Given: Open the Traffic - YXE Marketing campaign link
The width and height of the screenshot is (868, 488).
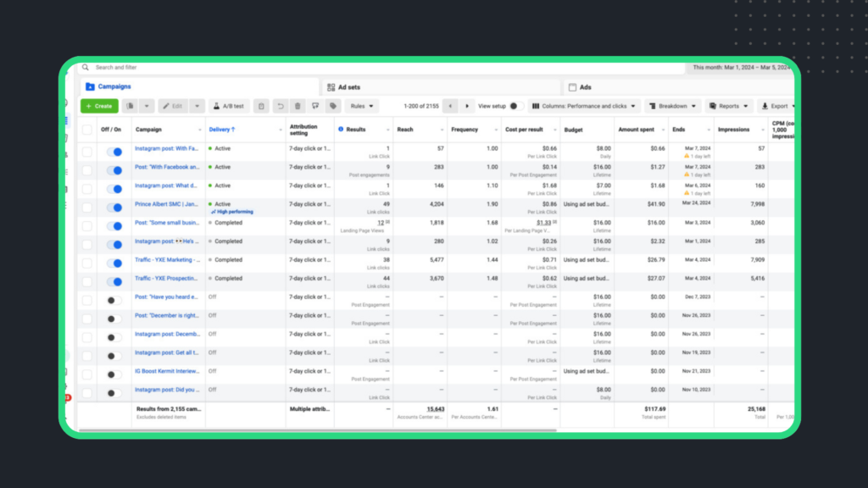Looking at the screenshot, I should [167, 260].
